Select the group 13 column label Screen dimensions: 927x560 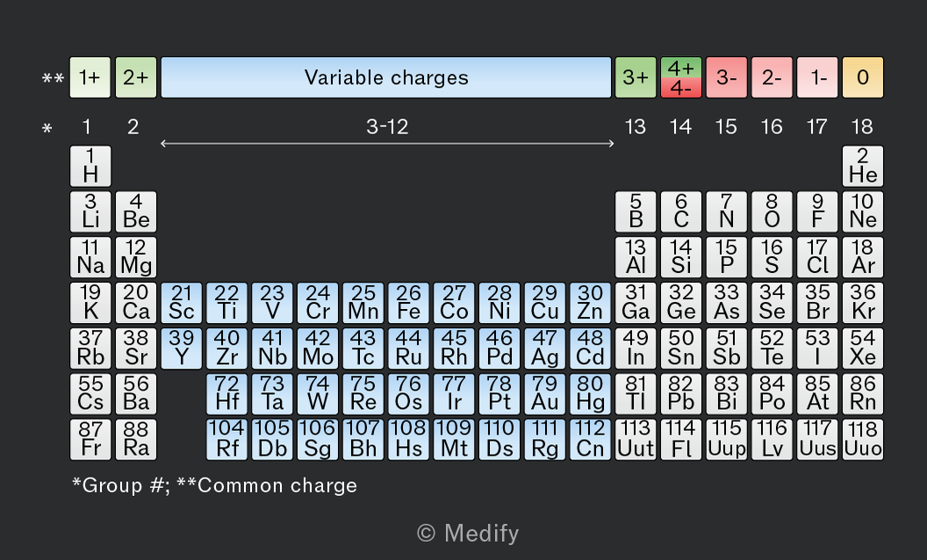click(x=636, y=126)
